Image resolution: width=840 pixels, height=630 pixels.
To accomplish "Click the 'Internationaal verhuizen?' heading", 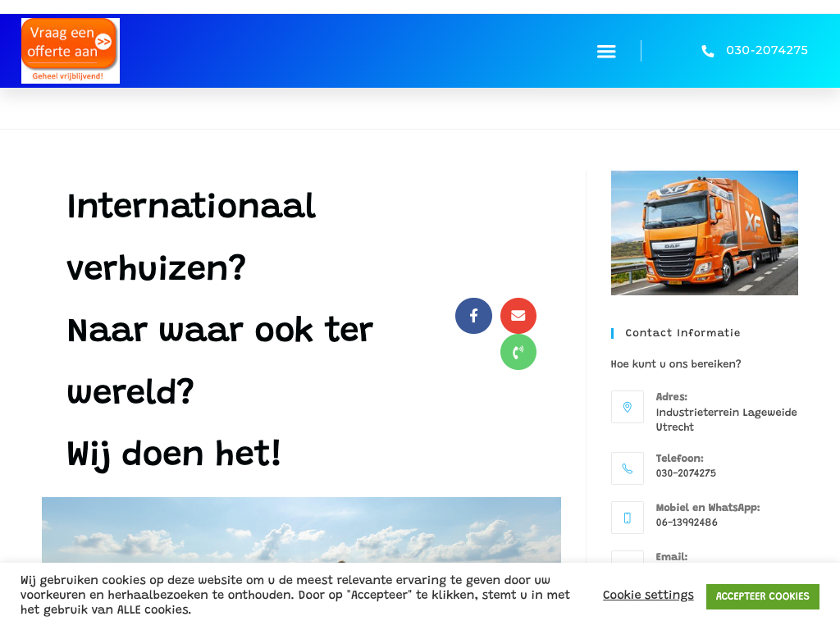I will pyautogui.click(x=191, y=236).
